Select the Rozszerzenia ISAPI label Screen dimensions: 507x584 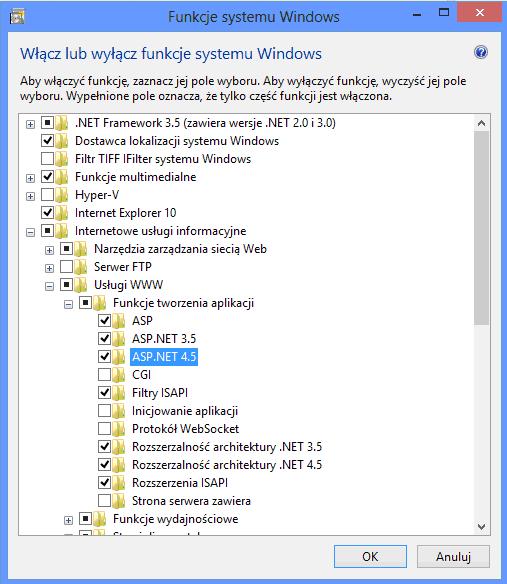pyautogui.click(x=180, y=483)
